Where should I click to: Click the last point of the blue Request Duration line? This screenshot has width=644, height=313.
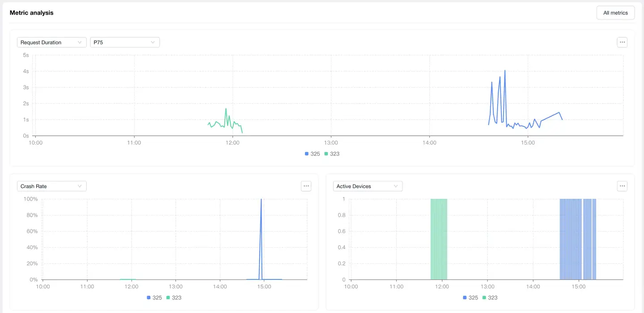pyautogui.click(x=562, y=119)
